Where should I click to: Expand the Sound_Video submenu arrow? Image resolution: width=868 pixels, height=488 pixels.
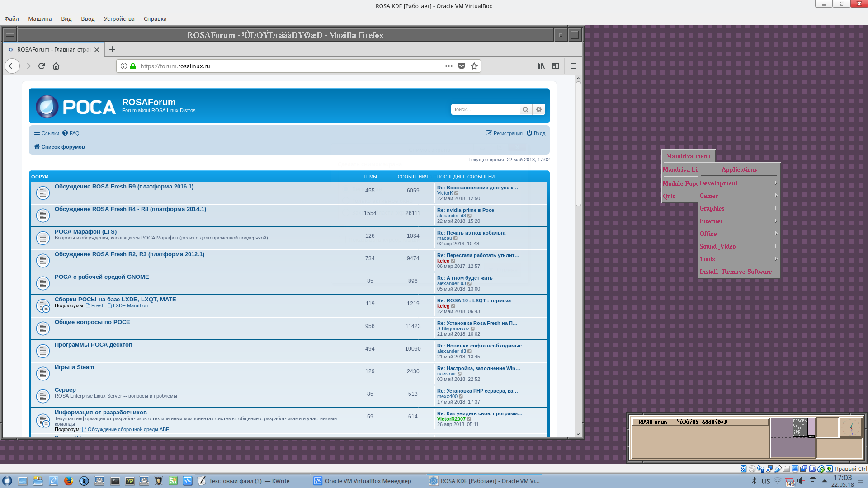(776, 246)
